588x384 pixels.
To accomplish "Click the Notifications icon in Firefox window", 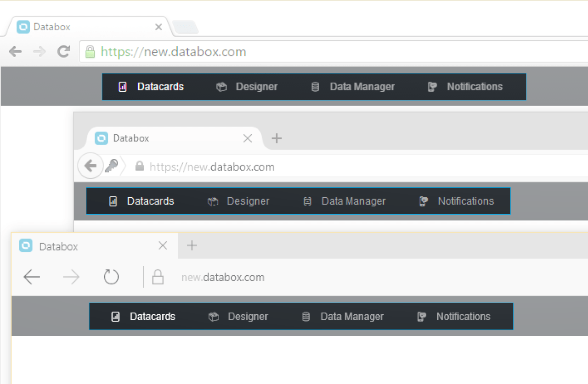I will 424,201.
